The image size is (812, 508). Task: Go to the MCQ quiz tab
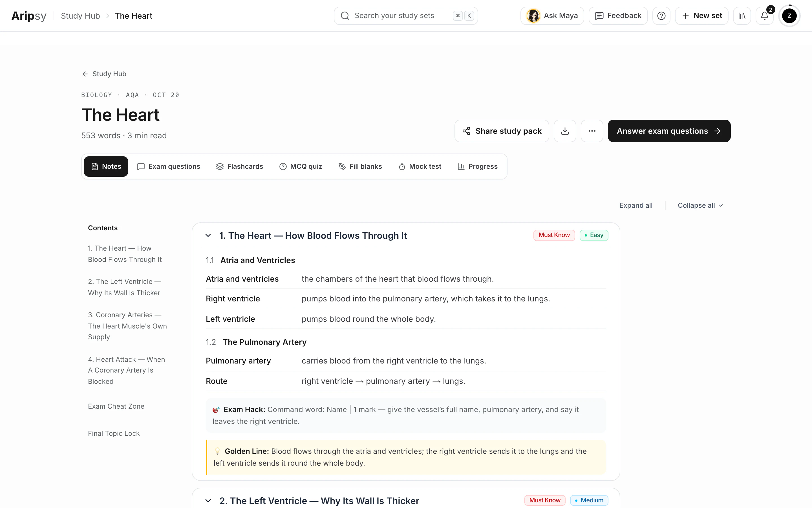coord(301,166)
